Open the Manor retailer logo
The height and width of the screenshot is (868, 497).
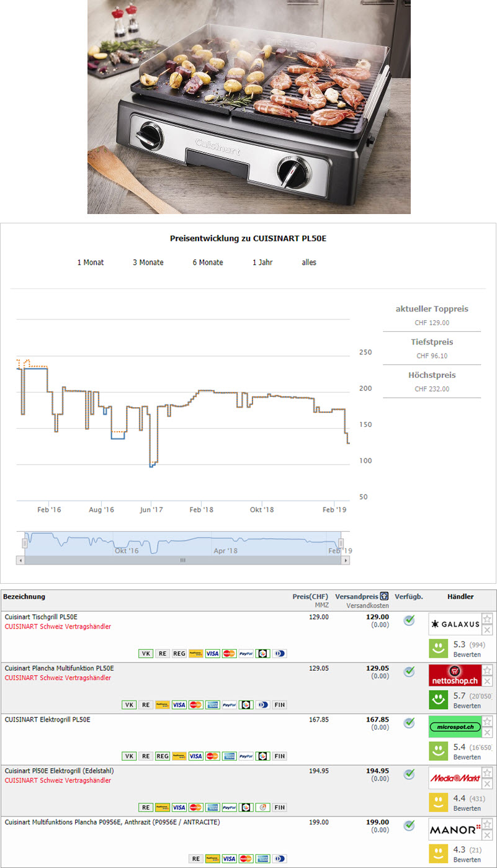tap(455, 829)
